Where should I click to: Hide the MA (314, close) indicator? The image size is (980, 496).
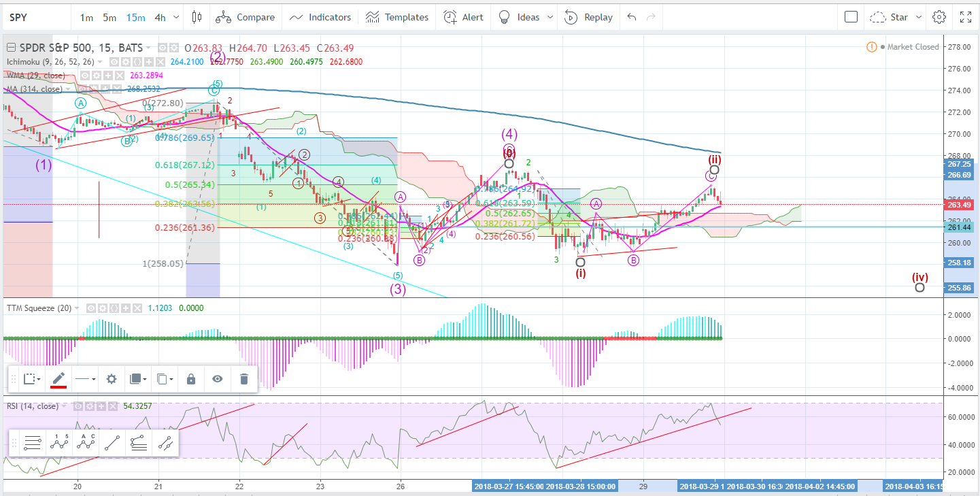82,89
